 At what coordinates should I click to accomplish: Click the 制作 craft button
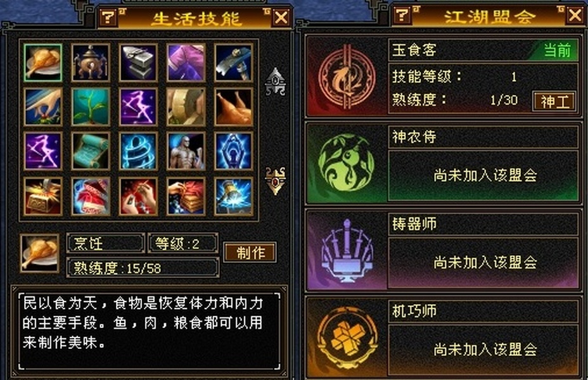point(250,253)
